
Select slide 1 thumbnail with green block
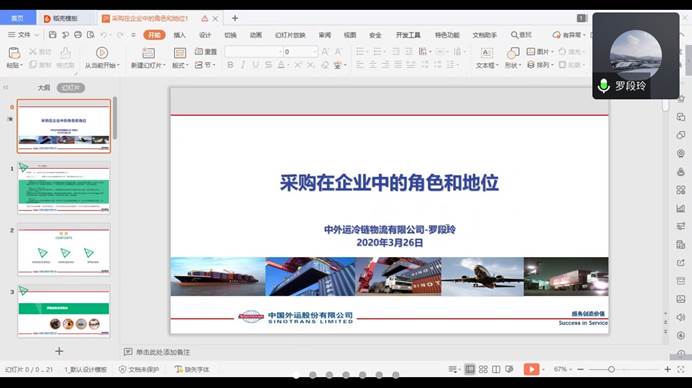pyautogui.click(x=64, y=188)
